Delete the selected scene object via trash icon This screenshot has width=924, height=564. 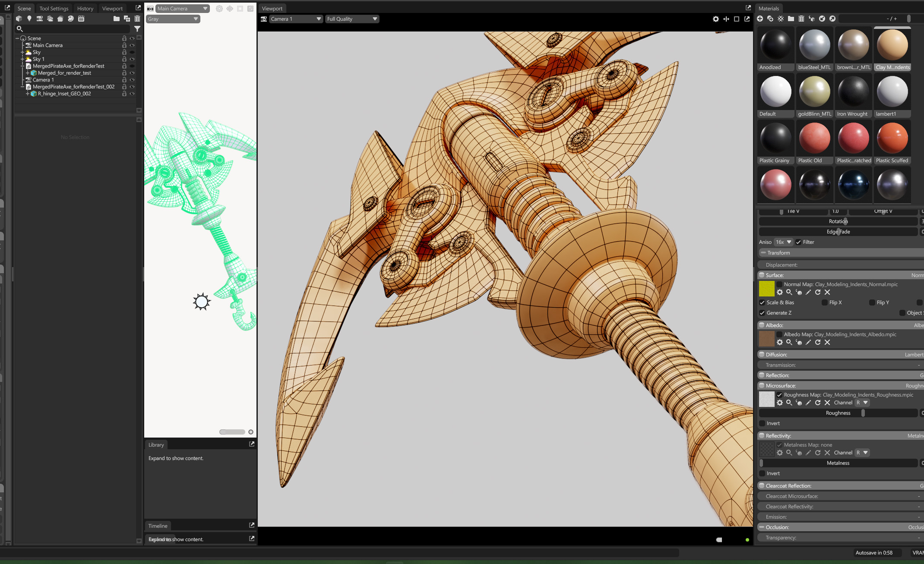pyautogui.click(x=137, y=19)
